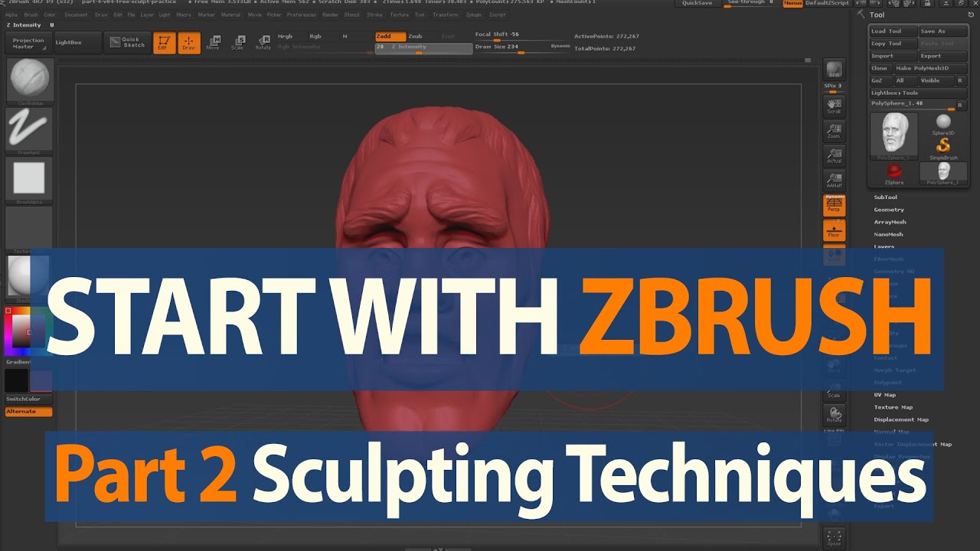This screenshot has height=551, width=980.
Task: Activate Draw mode button
Action: pyautogui.click(x=188, y=43)
